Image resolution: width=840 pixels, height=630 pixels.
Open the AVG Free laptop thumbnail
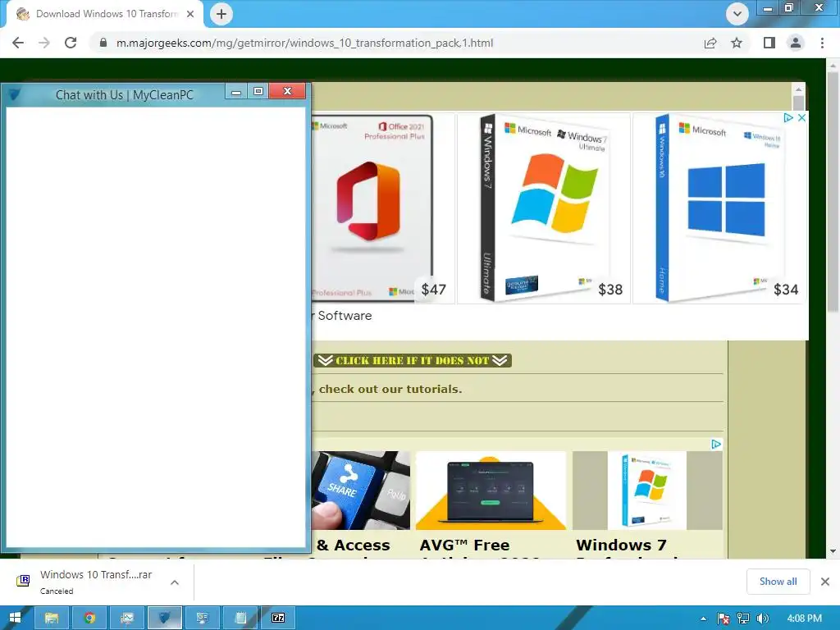(x=491, y=491)
